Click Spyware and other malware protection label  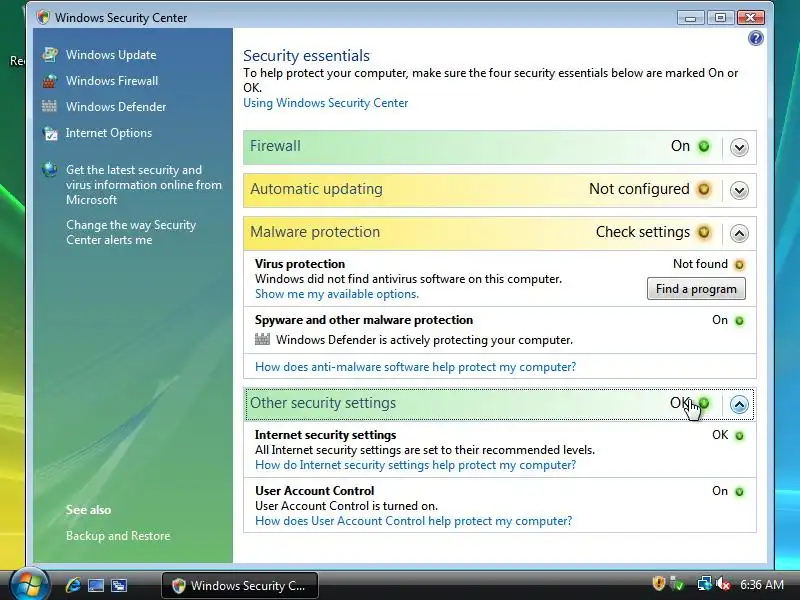(364, 320)
